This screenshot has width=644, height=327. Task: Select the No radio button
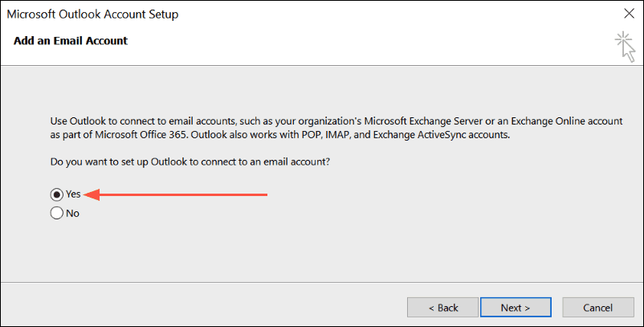pyautogui.click(x=57, y=213)
